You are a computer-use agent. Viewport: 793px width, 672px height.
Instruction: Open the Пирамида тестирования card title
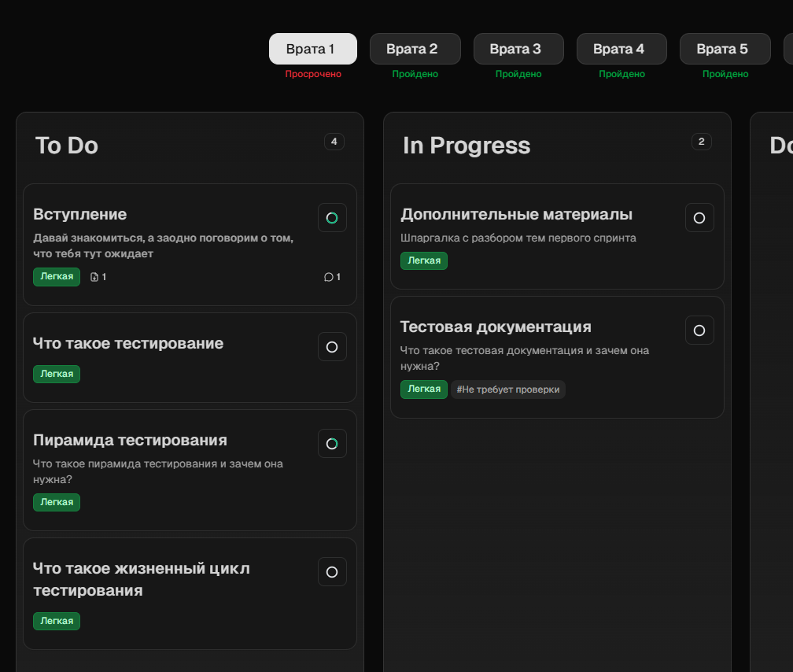130,440
